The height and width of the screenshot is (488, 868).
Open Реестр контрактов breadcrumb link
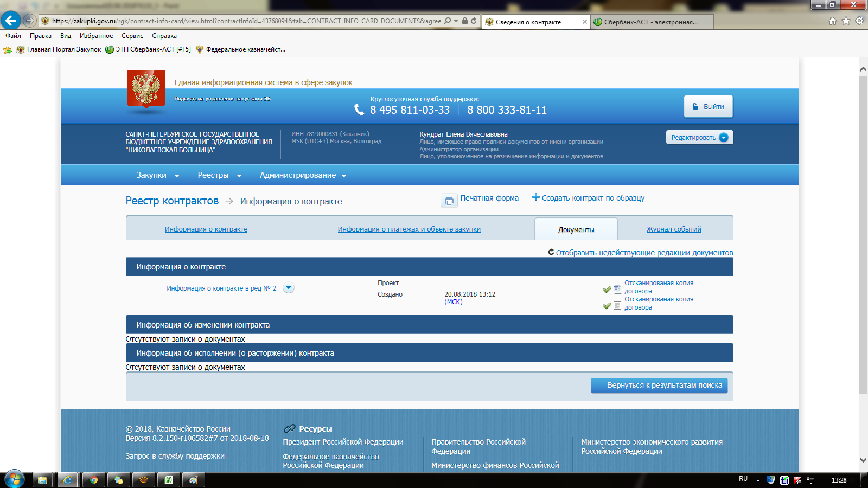click(x=172, y=201)
